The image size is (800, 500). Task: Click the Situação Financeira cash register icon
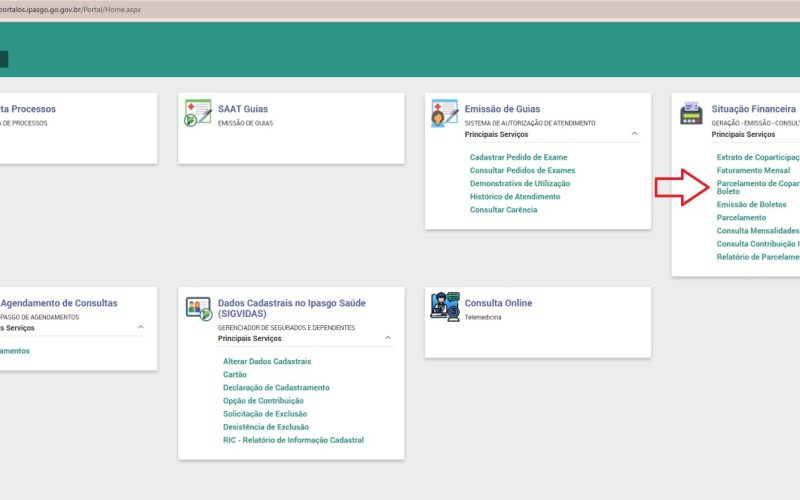point(691,112)
